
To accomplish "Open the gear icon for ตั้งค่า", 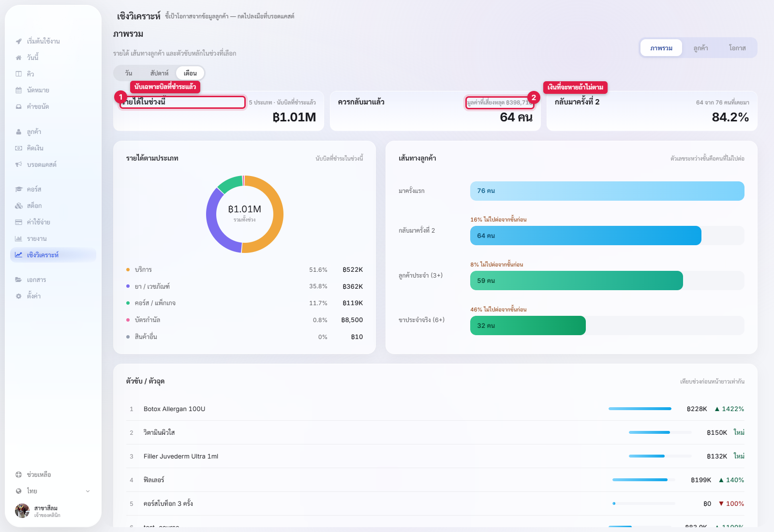I will (x=18, y=296).
